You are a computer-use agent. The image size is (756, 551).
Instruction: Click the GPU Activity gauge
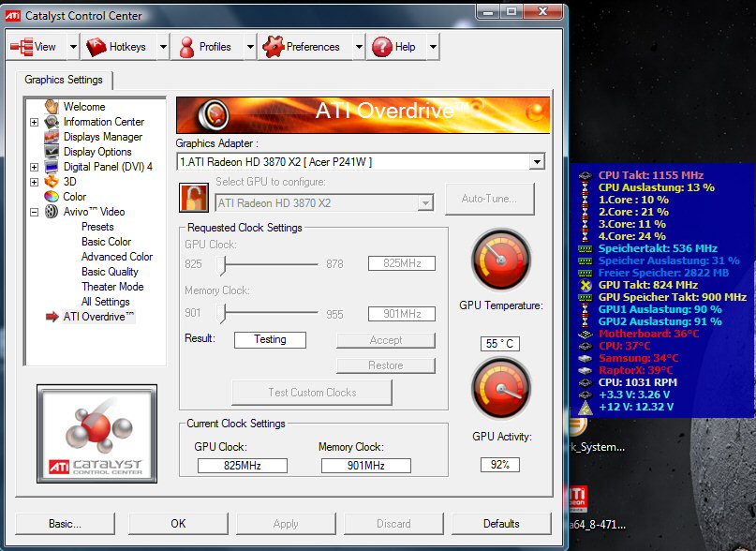point(501,388)
